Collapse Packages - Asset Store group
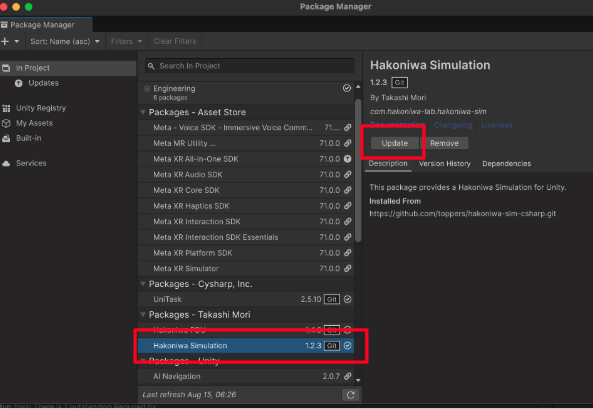 tap(143, 112)
